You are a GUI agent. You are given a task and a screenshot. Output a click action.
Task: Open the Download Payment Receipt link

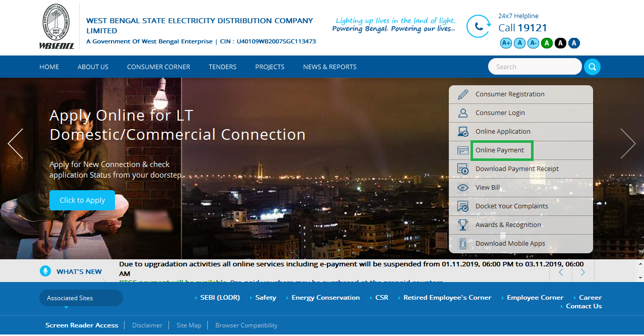click(517, 169)
